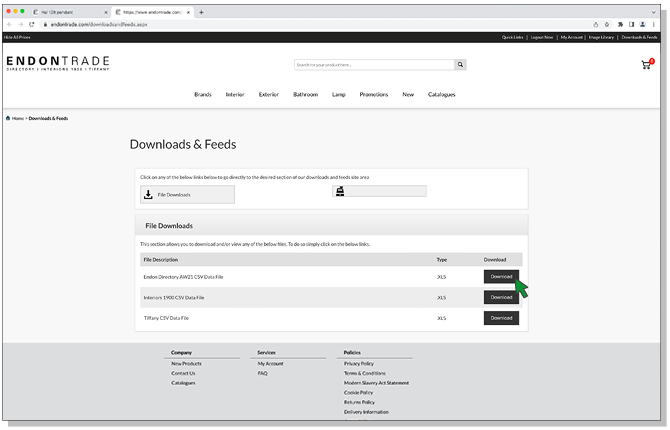This screenshot has width=670, height=430.
Task: Click the product search field
Action: point(374,65)
